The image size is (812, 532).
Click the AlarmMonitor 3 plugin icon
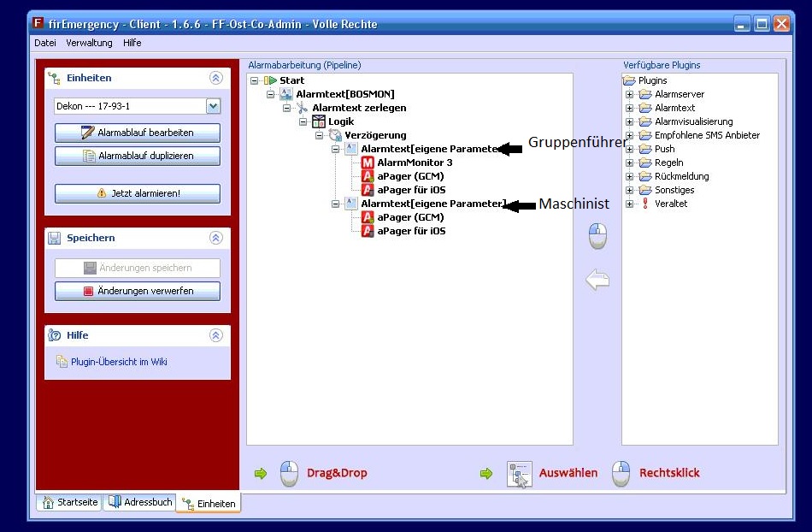pos(368,163)
